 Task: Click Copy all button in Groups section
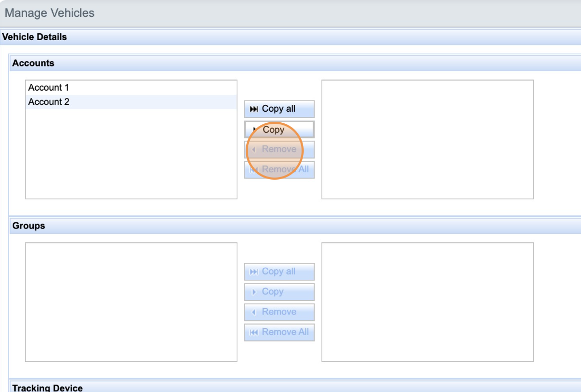(279, 272)
